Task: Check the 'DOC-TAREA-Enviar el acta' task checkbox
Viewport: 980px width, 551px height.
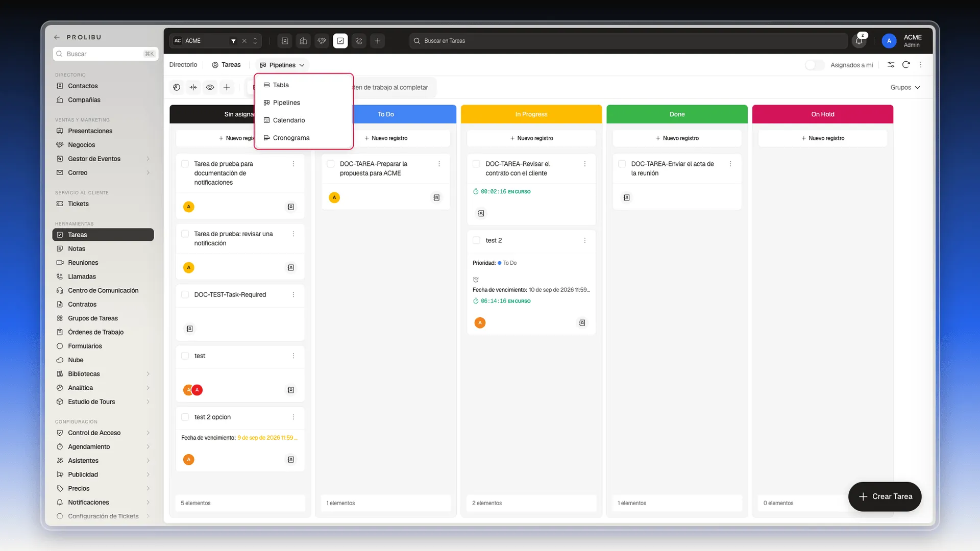Action: pos(622,164)
